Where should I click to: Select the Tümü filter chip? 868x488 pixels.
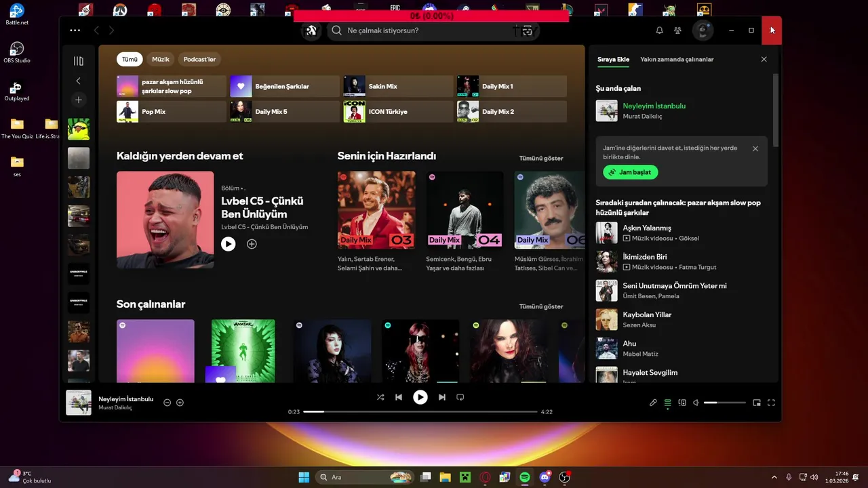pos(130,59)
